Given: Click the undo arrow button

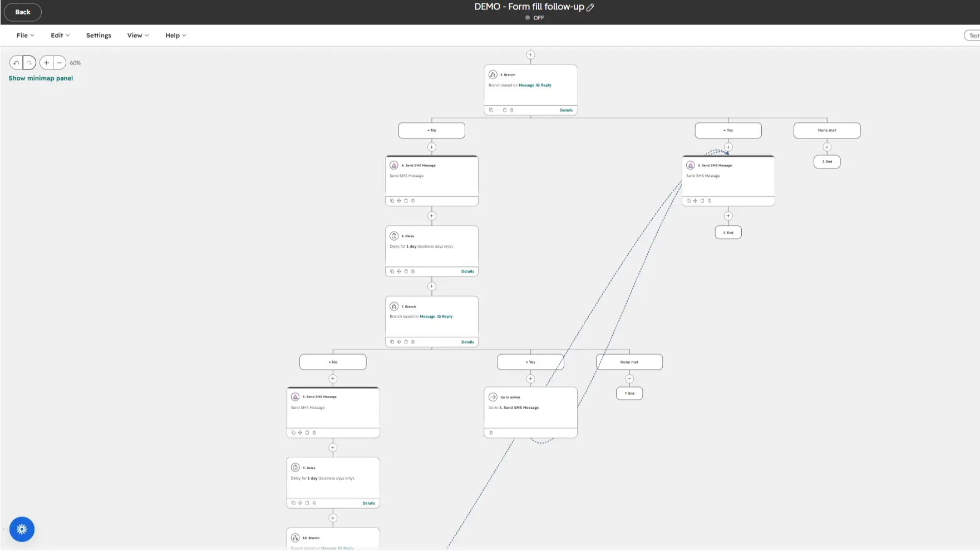Looking at the screenshot, I should pos(16,63).
